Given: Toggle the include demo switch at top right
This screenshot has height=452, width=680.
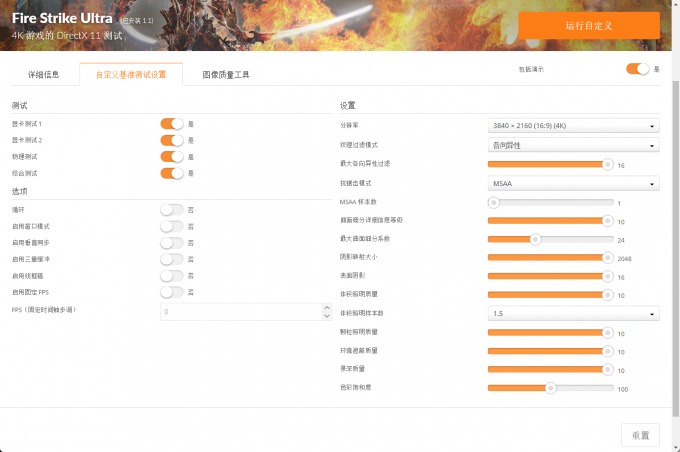Looking at the screenshot, I should (638, 69).
